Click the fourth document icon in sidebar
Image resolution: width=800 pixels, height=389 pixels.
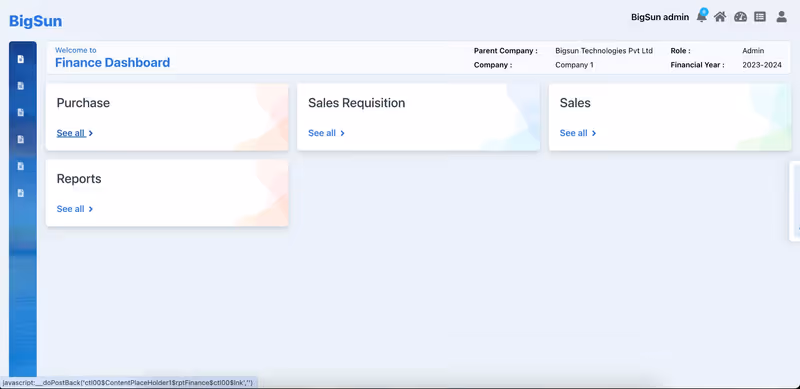pos(21,139)
